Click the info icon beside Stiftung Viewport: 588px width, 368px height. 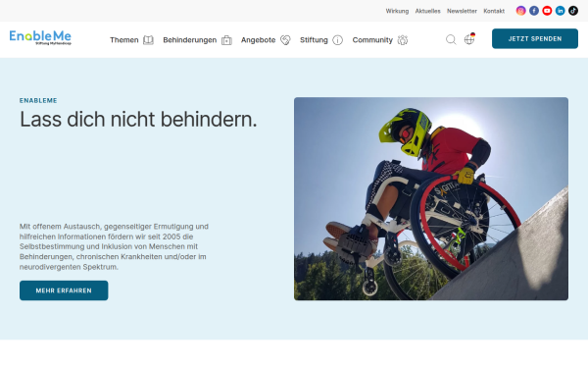(337, 40)
